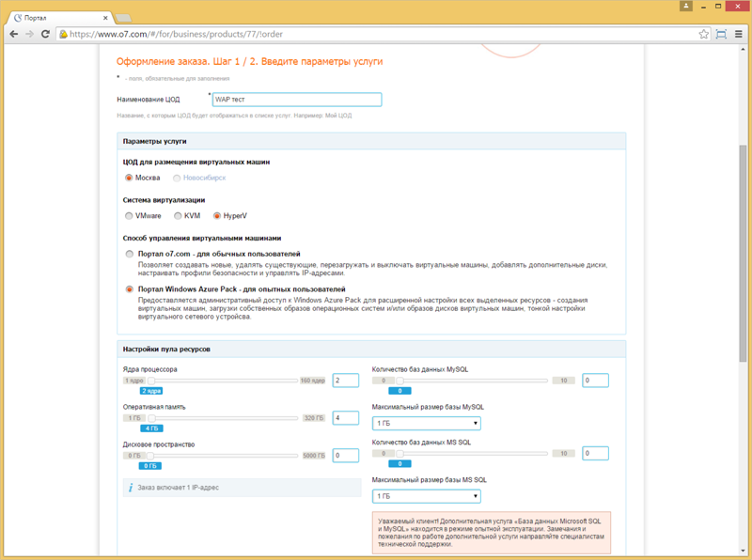Click the Ядра процессора slider handle
752x560 pixels.
point(151,381)
